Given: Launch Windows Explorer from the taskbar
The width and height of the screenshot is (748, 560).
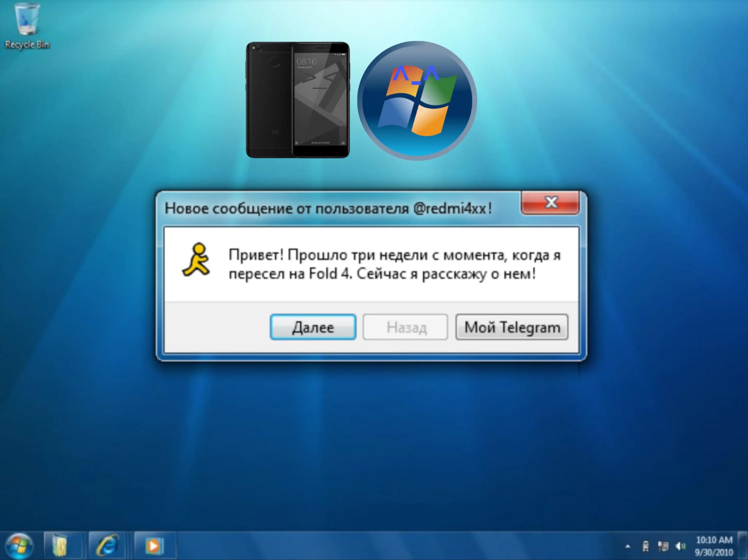Looking at the screenshot, I should coord(63,546).
